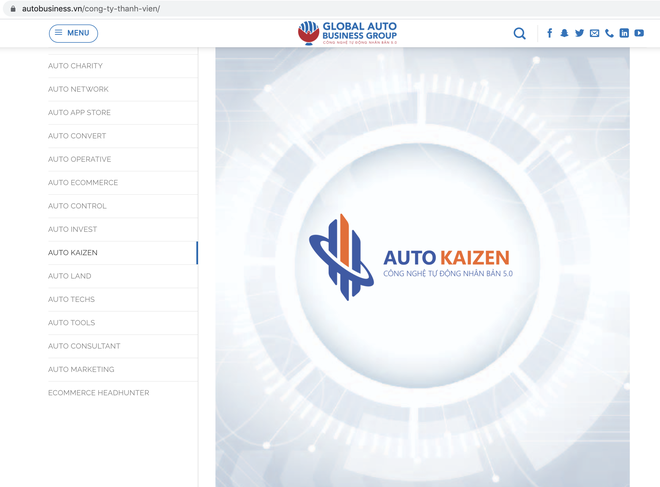Image resolution: width=660 pixels, height=487 pixels.
Task: Open the Snapchat social icon
Action: [564, 33]
